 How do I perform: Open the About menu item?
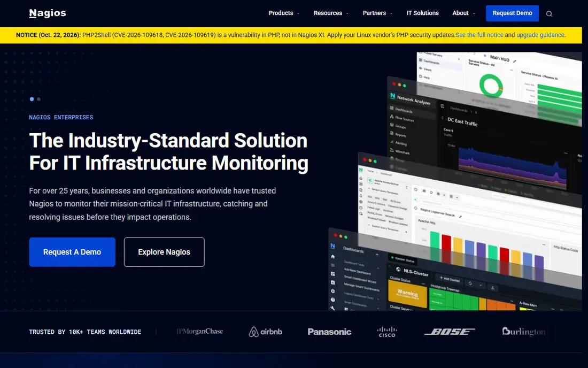[x=460, y=13]
